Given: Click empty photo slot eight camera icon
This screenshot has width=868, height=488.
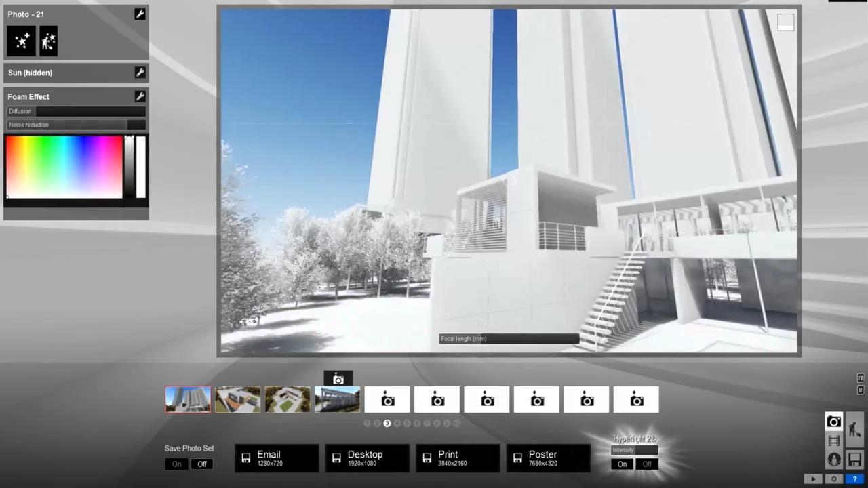Looking at the screenshot, I should 537,399.
